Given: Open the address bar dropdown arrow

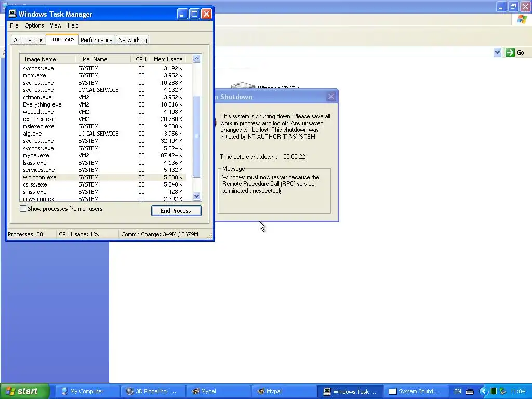Looking at the screenshot, I should pos(497,52).
